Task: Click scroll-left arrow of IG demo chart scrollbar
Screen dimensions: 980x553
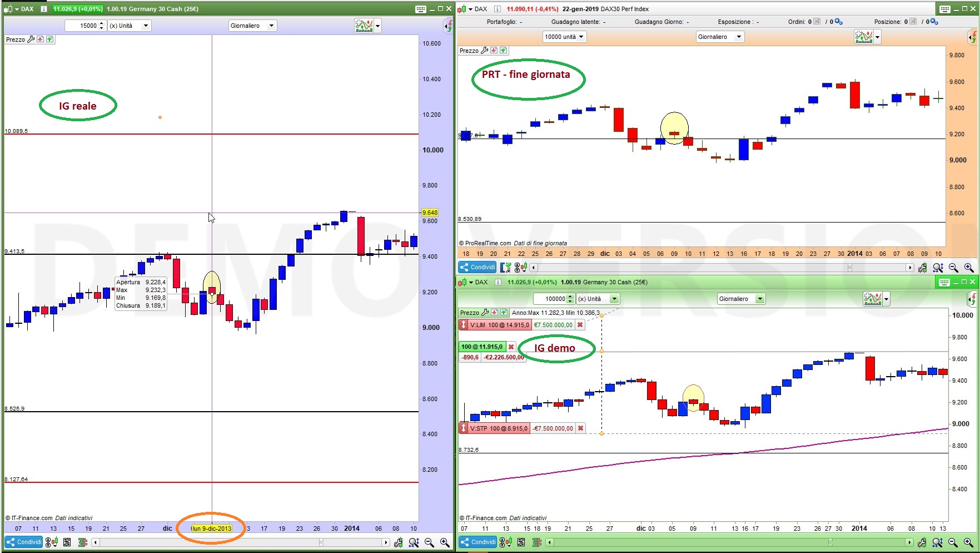Action: pos(550,542)
